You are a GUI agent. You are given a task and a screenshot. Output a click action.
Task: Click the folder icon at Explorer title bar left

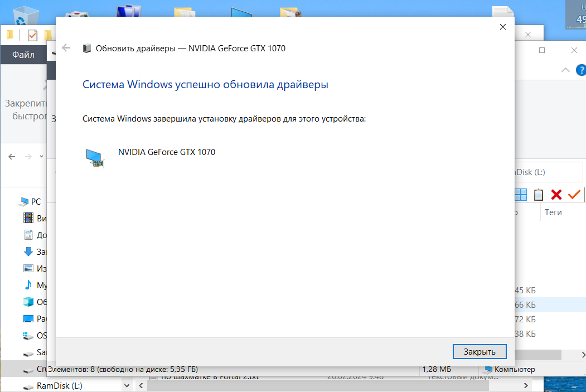(10, 35)
